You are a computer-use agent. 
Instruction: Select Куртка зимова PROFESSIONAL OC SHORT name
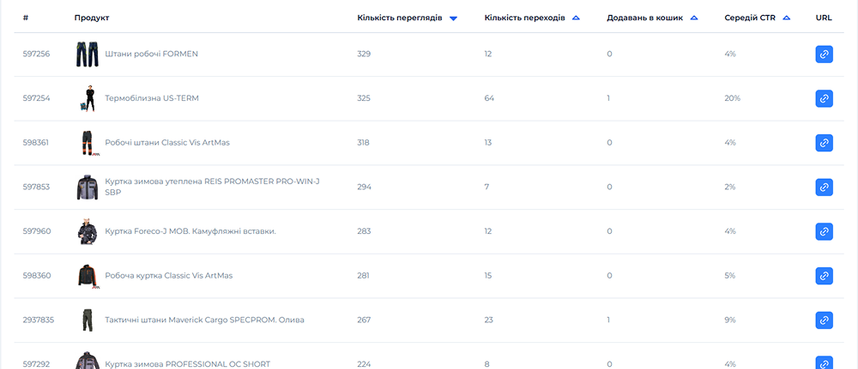pos(188,365)
